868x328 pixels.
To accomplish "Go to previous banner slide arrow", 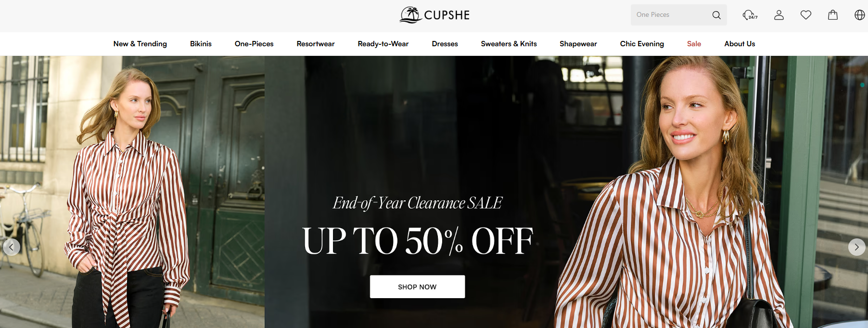I will 12,247.
